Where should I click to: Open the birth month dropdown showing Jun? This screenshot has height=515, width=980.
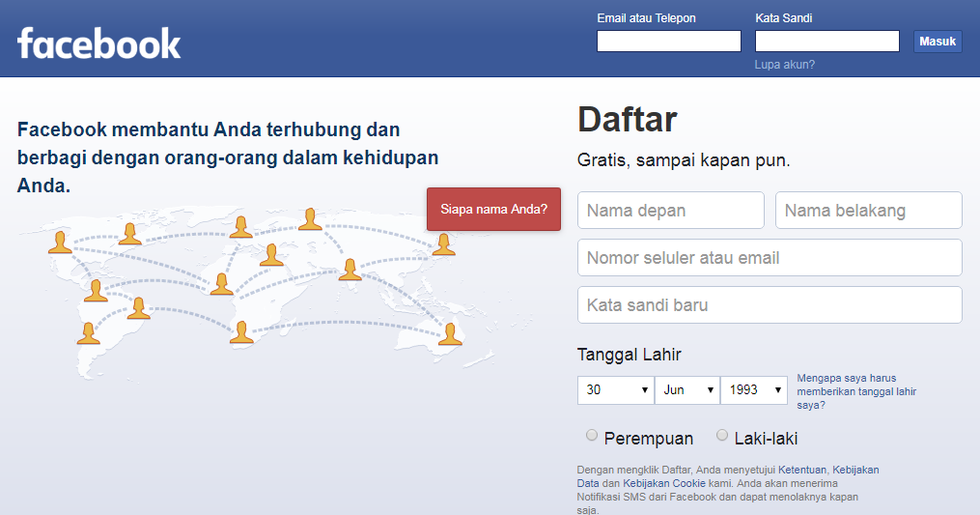point(687,389)
